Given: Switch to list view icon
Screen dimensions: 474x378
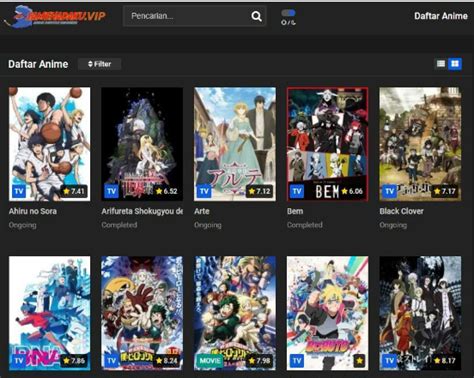Looking at the screenshot, I should click(441, 64).
